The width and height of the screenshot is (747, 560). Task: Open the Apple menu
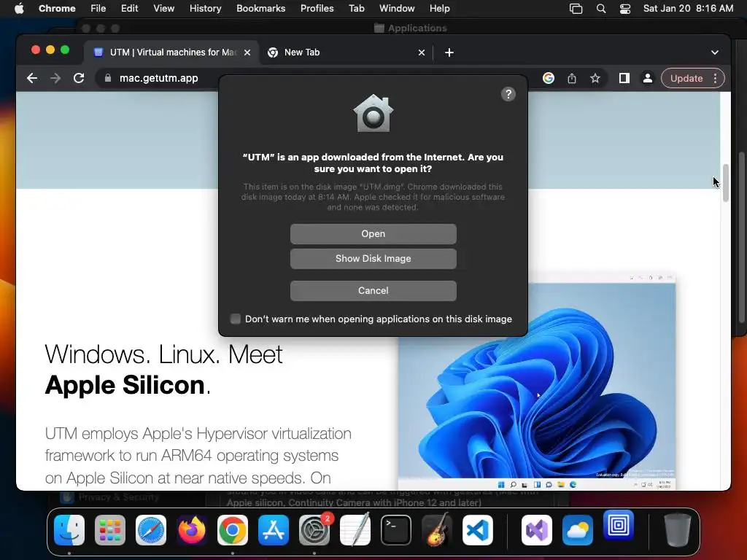(19, 8)
